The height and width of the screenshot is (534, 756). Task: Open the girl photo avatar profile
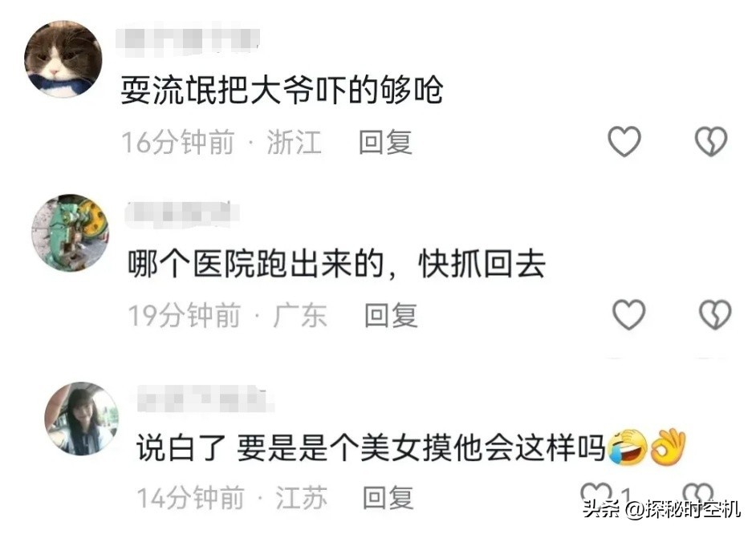point(82,419)
